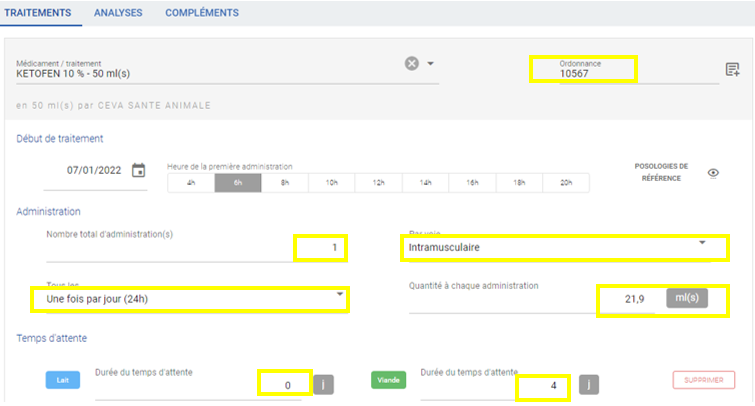Click the ml(s) unit button
Image resolution: width=755 pixels, height=406 pixels.
687,298
